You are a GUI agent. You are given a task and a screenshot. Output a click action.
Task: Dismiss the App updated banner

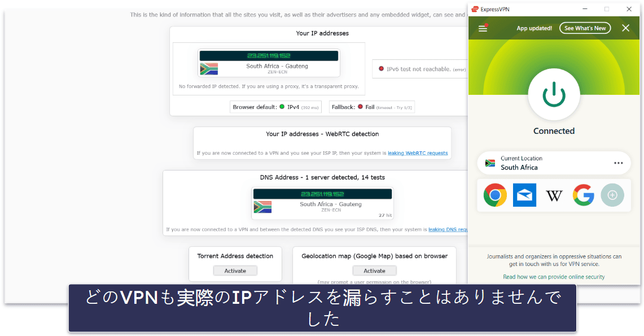[x=625, y=28]
